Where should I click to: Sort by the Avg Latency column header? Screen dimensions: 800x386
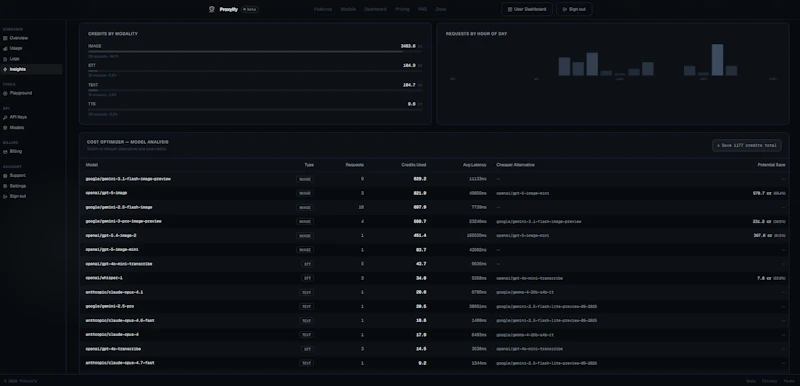(x=474, y=165)
